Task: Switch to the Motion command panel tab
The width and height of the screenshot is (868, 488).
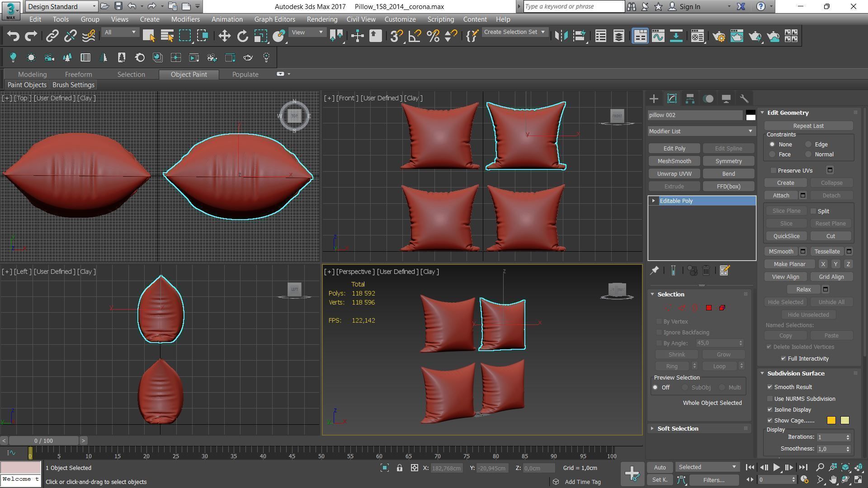Action: point(708,99)
